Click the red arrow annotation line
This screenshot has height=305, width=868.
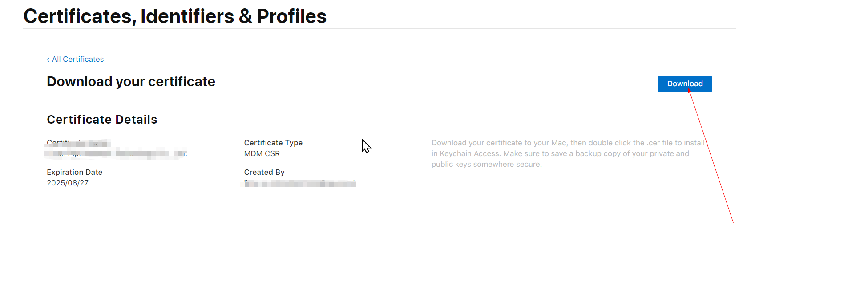(x=711, y=156)
